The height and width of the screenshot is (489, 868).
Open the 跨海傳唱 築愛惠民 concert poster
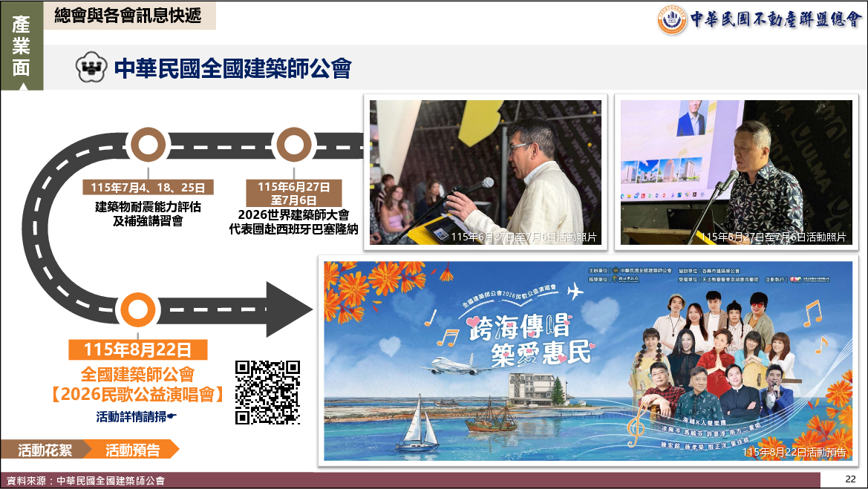tap(588, 361)
